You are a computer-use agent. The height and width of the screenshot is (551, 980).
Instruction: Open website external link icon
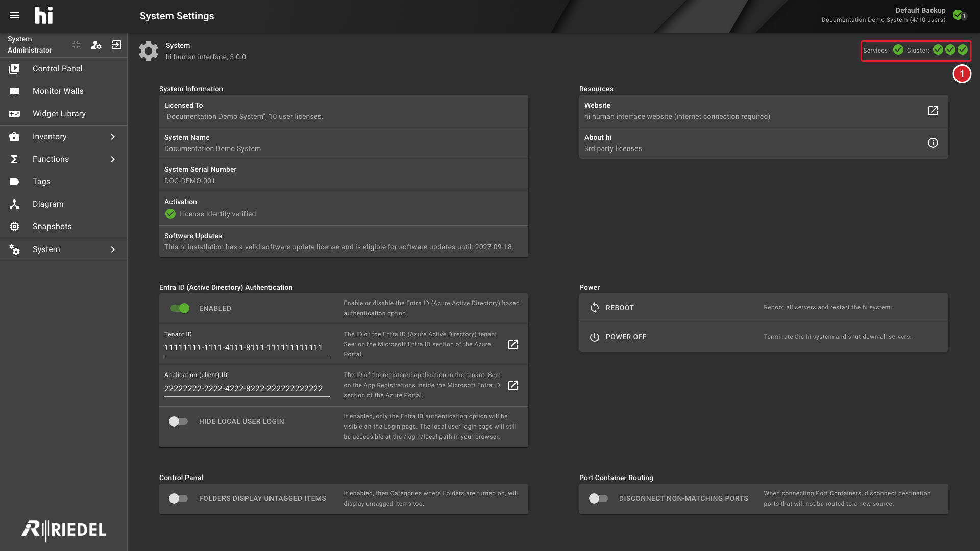[x=933, y=111]
